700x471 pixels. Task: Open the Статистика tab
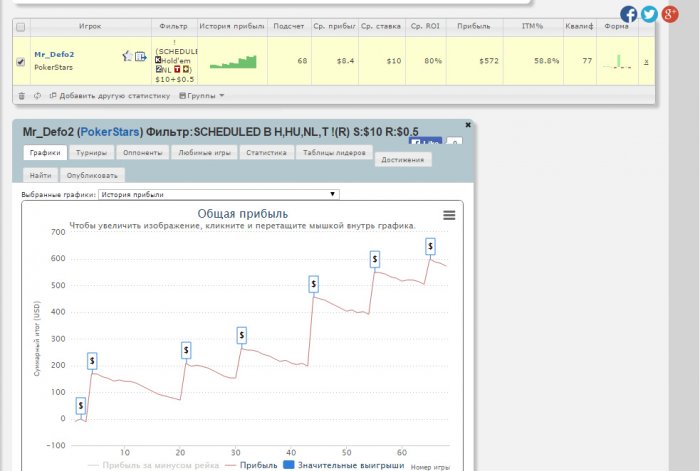(x=266, y=153)
